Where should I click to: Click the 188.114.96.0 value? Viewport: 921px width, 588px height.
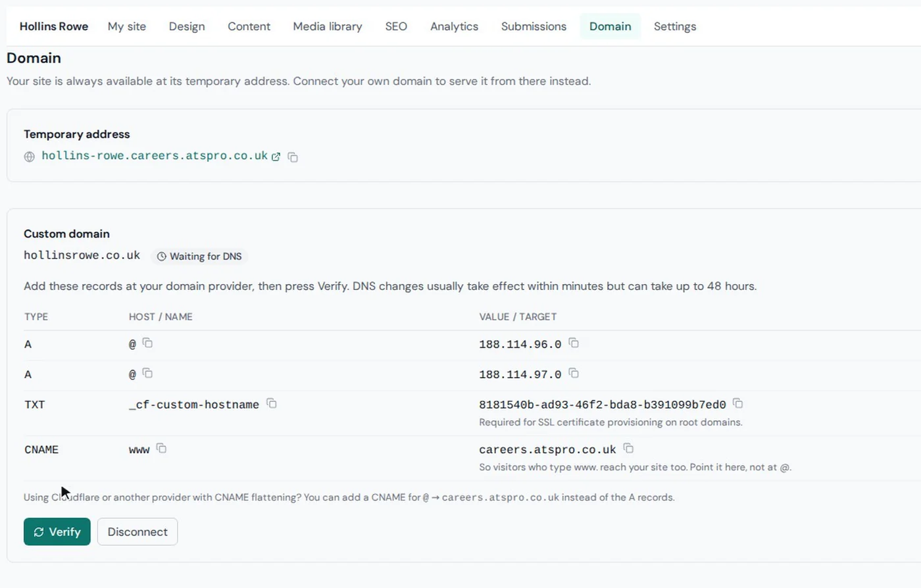click(520, 345)
